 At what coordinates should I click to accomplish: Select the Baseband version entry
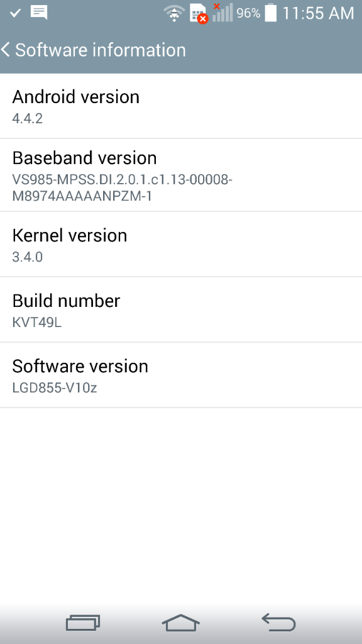coord(181,175)
